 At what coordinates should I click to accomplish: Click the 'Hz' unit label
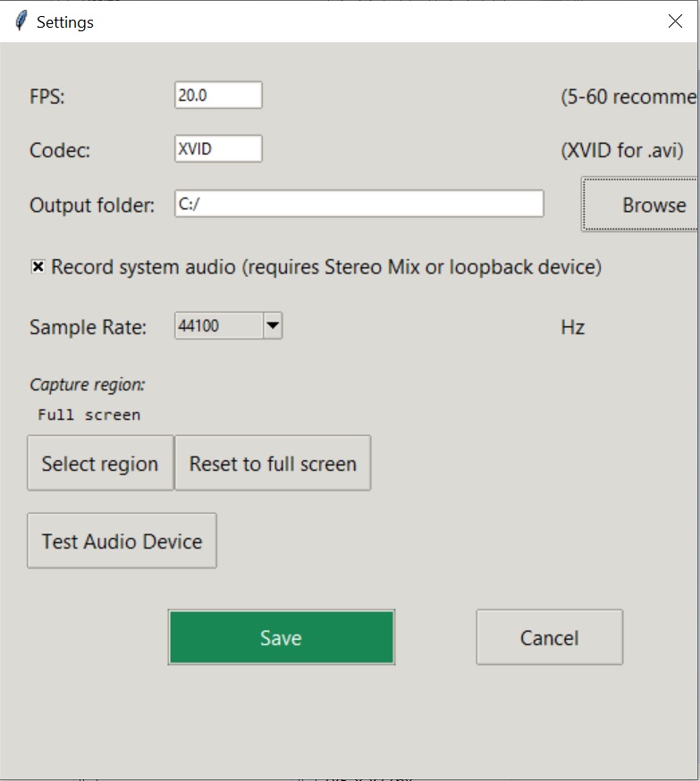click(572, 327)
